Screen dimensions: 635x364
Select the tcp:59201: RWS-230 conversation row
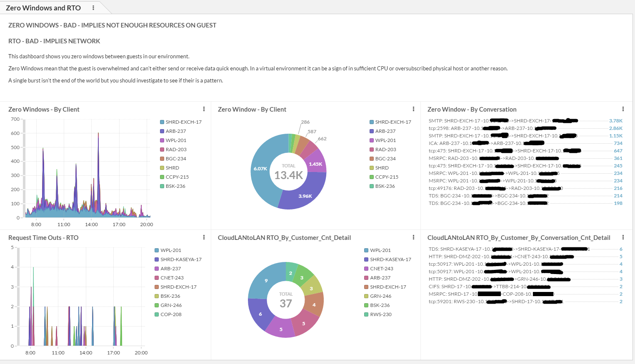(x=525, y=302)
